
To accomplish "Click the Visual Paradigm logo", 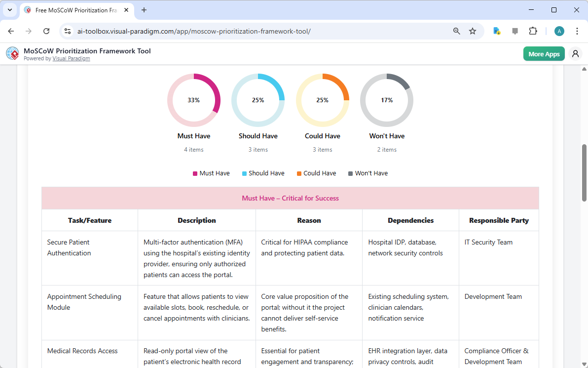I will [12, 53].
